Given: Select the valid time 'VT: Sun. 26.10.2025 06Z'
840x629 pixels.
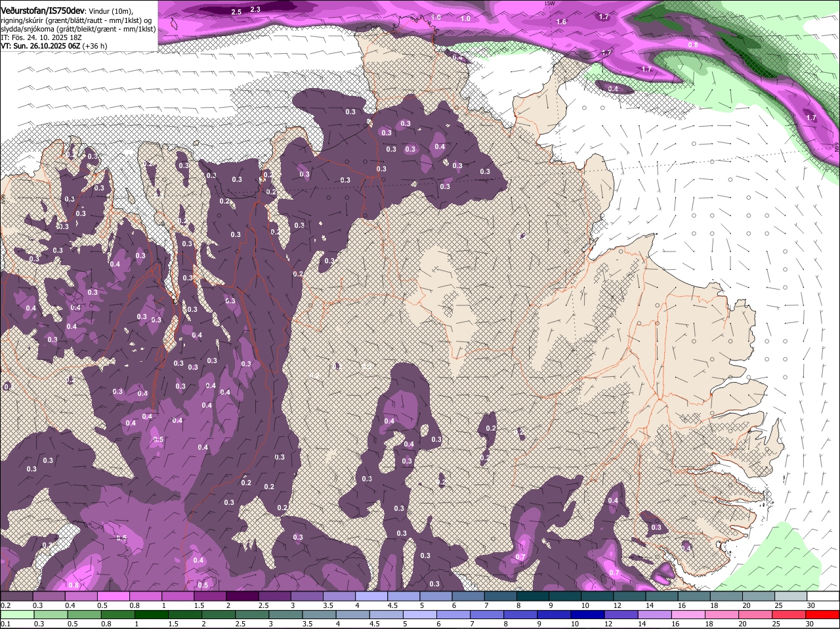Looking at the screenshot, I should point(41,46).
